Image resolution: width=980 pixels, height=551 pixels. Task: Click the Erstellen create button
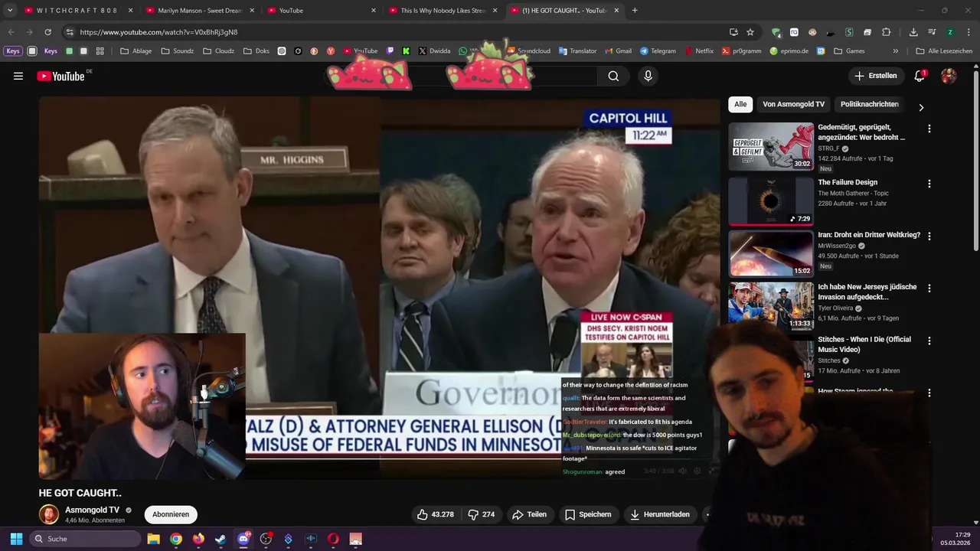pyautogui.click(x=875, y=76)
